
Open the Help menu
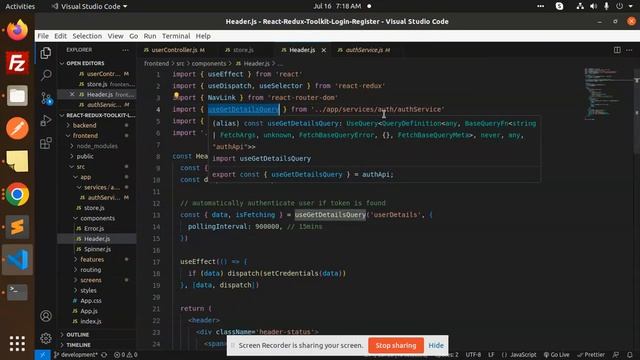[x=203, y=36]
